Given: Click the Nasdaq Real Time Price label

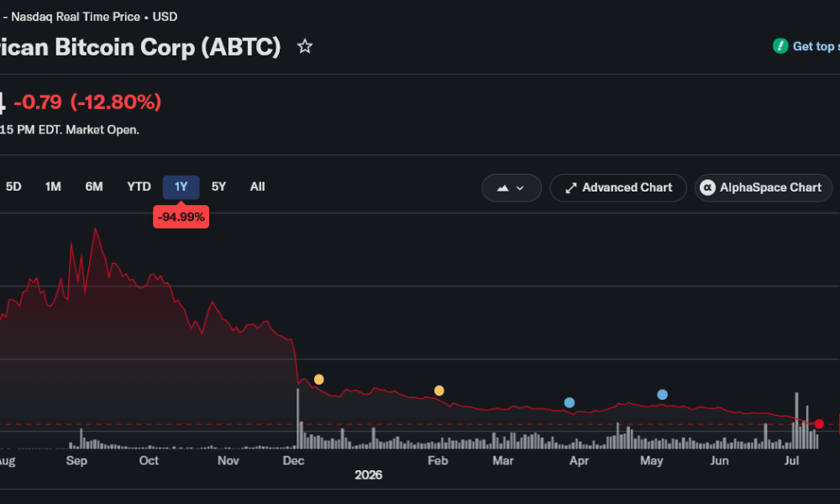Looking at the screenshot, I should 76,17.
